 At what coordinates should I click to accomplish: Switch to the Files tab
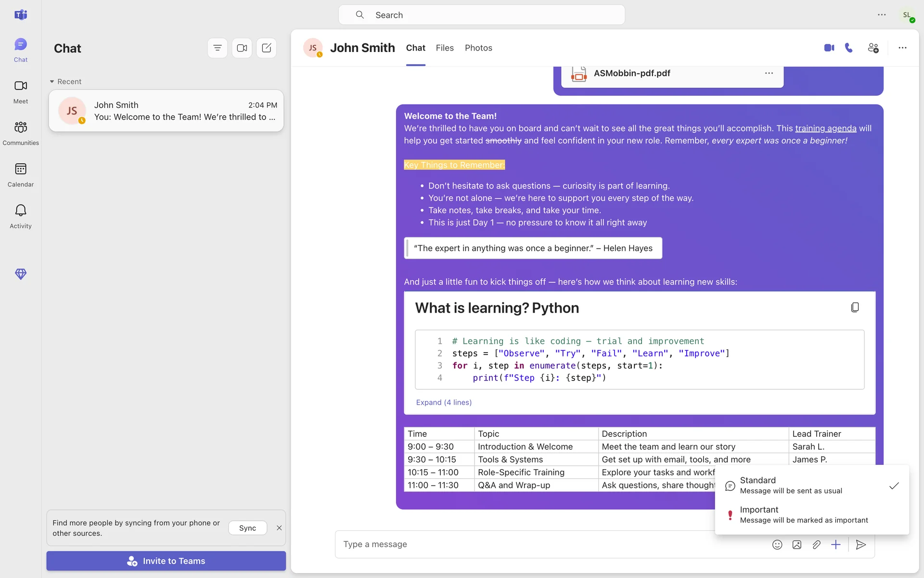click(x=445, y=48)
